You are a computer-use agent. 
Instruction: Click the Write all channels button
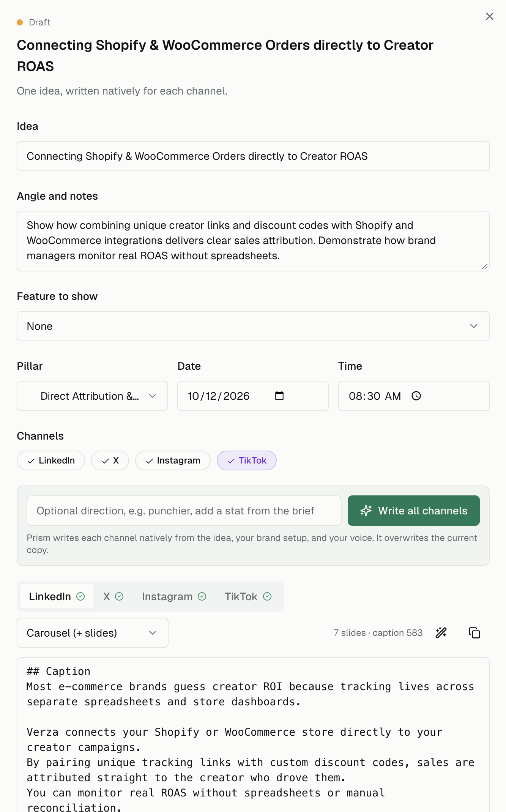(414, 511)
